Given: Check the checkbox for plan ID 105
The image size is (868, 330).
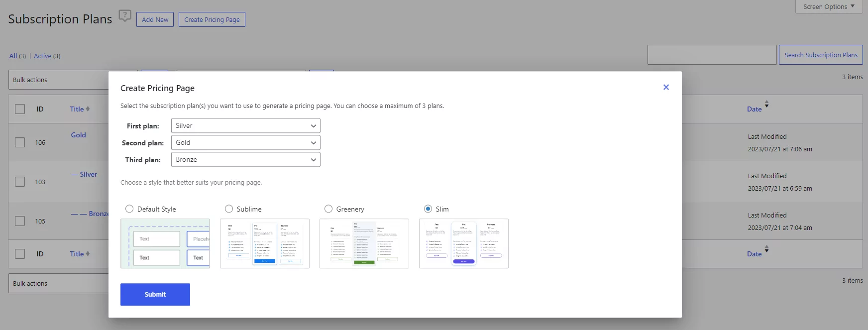Looking at the screenshot, I should 20,221.
